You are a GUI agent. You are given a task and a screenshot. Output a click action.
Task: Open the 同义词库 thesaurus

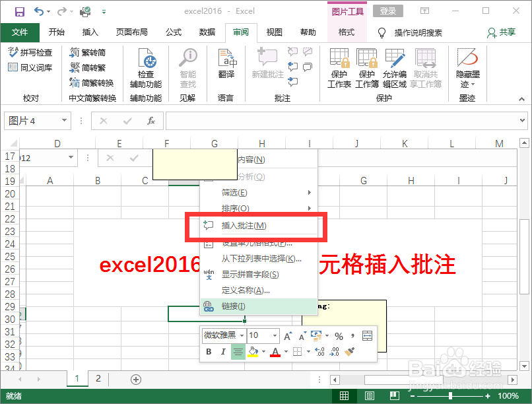[30, 66]
